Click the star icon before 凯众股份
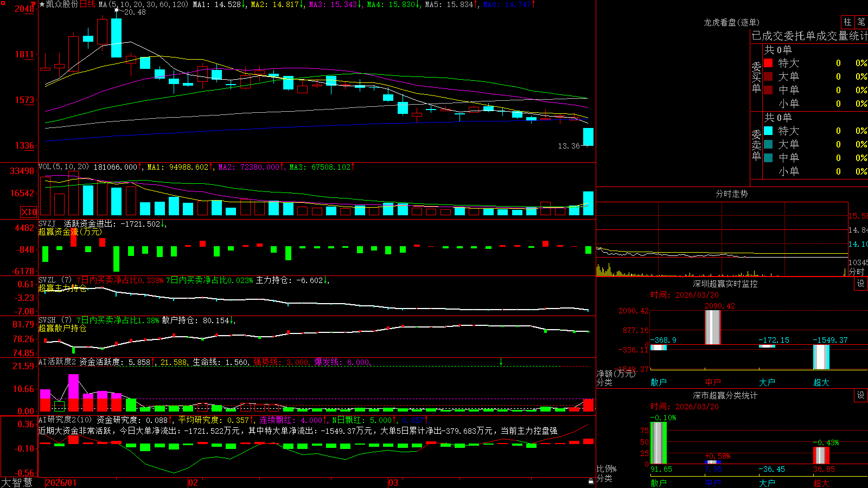868x488 pixels. [42, 4]
